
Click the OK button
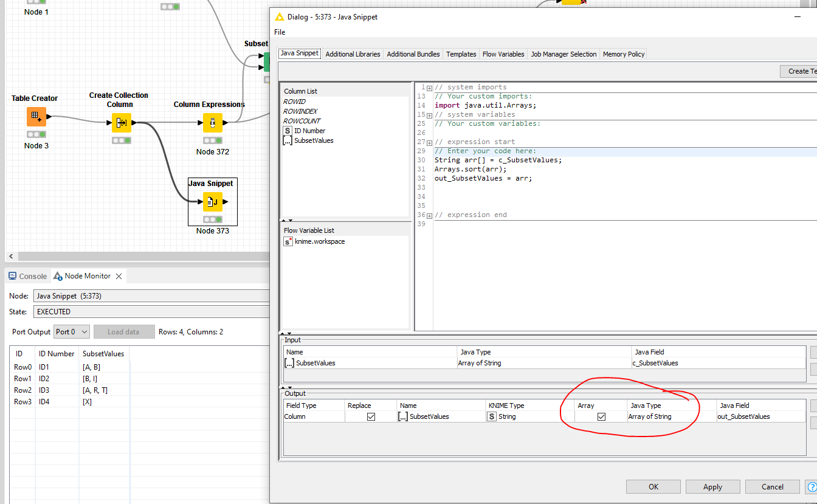653,486
